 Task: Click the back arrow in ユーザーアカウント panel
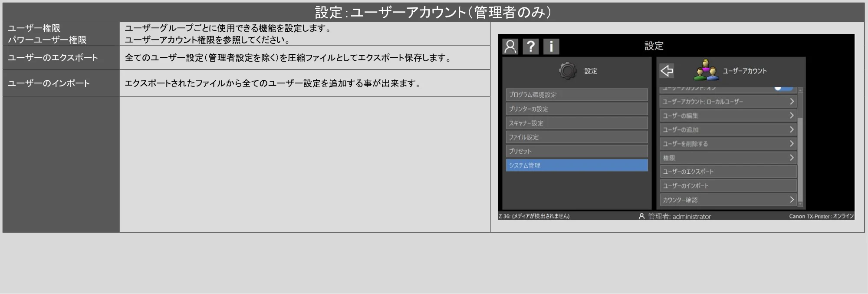point(667,70)
